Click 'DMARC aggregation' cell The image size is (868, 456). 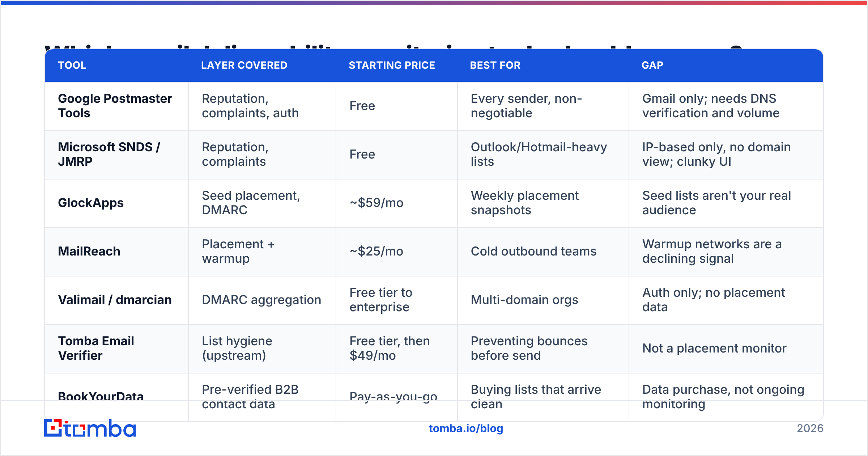coord(261,300)
